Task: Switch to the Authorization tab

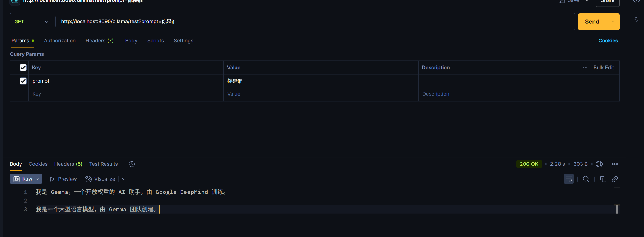Action: [60, 41]
